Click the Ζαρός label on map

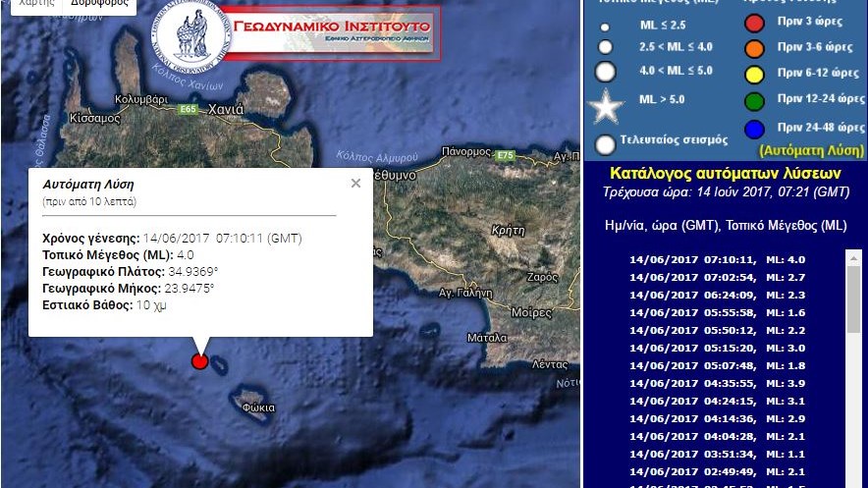pyautogui.click(x=542, y=277)
